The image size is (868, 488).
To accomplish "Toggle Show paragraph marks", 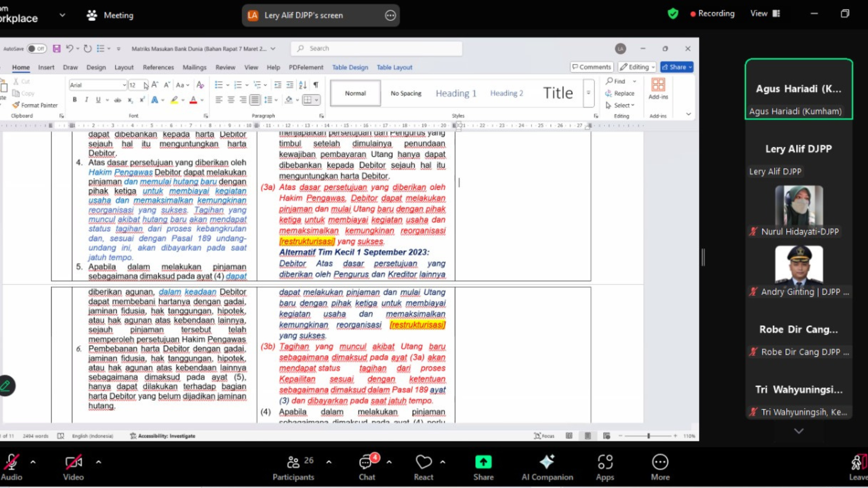I will tap(316, 84).
